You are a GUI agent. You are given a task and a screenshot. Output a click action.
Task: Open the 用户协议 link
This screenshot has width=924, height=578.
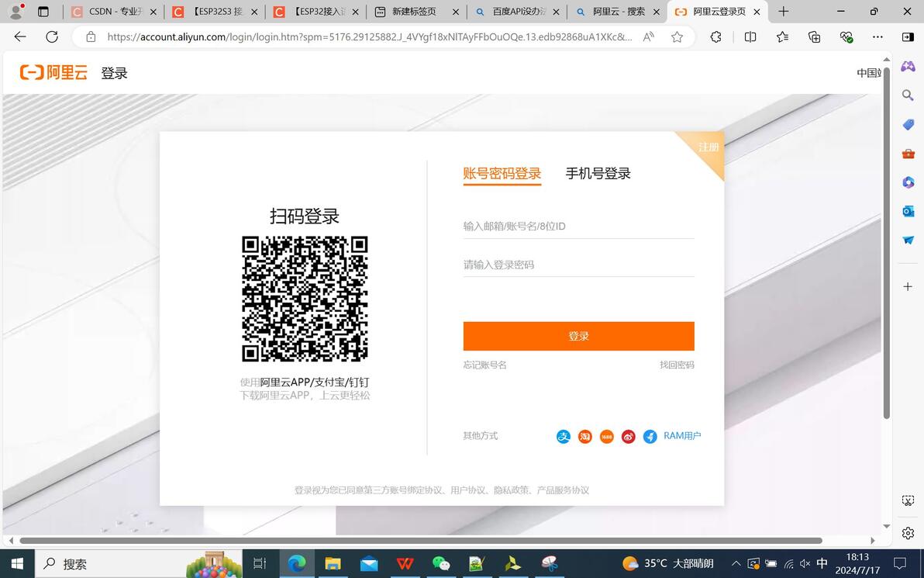[x=468, y=490]
